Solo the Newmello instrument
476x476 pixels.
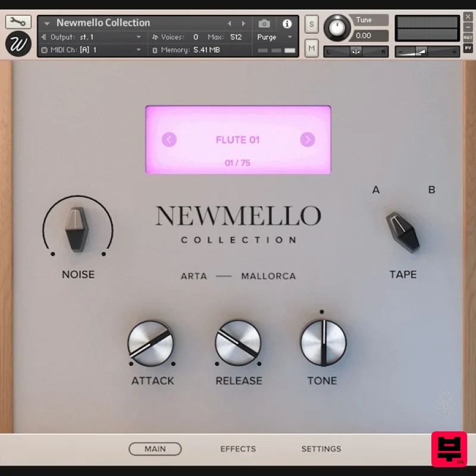[311, 24]
